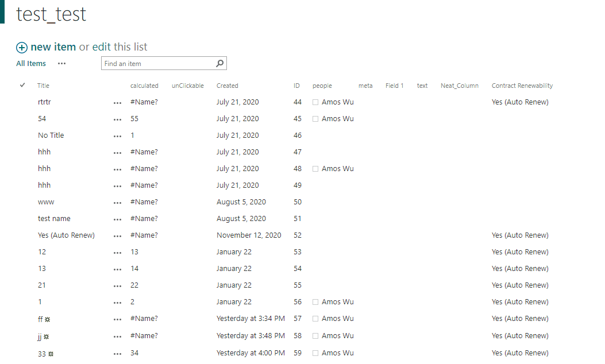The image size is (605, 364).
Task: Click the new-item sparkle icon next to 'jj'
Action: click(48, 335)
